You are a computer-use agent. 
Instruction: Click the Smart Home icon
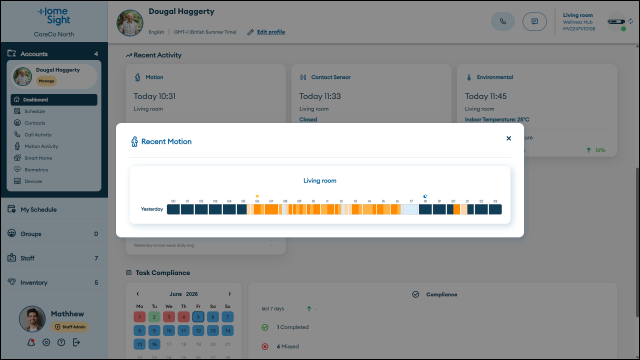click(17, 158)
